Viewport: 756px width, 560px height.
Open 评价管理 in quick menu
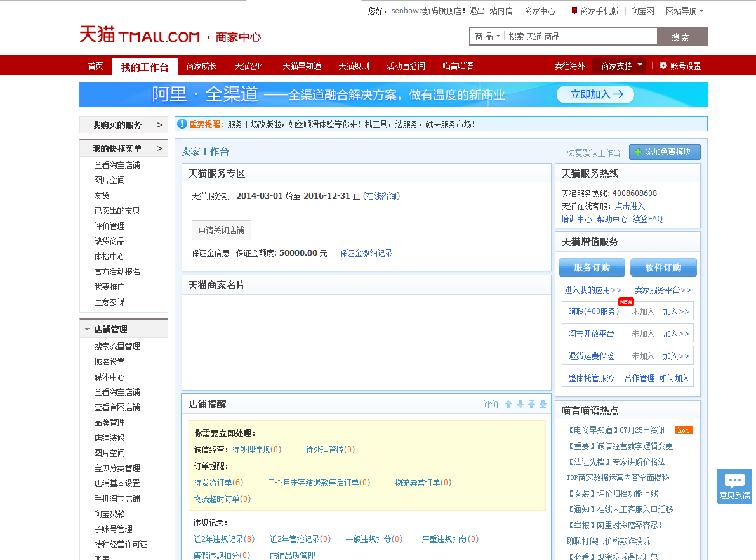click(x=109, y=226)
